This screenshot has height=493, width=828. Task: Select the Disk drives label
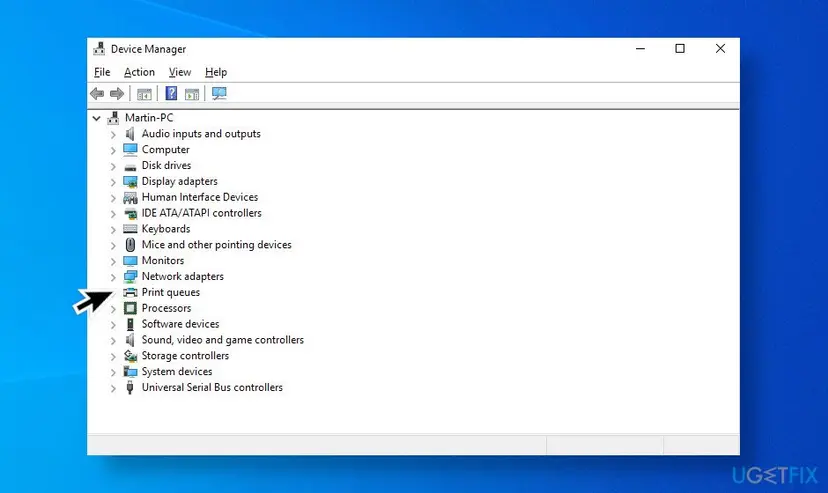point(166,166)
